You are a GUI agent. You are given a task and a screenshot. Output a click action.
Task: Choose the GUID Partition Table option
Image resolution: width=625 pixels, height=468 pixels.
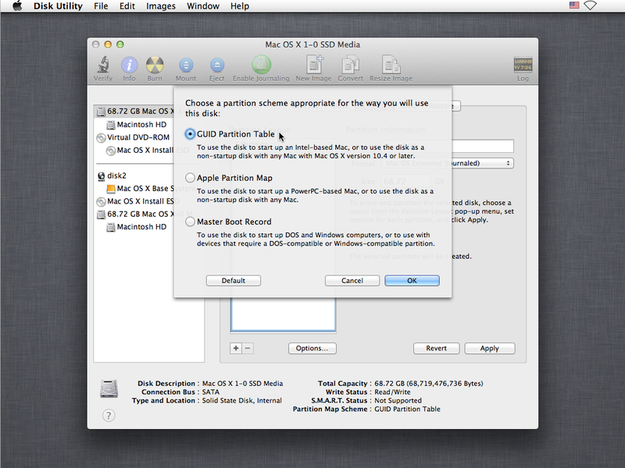pos(190,134)
